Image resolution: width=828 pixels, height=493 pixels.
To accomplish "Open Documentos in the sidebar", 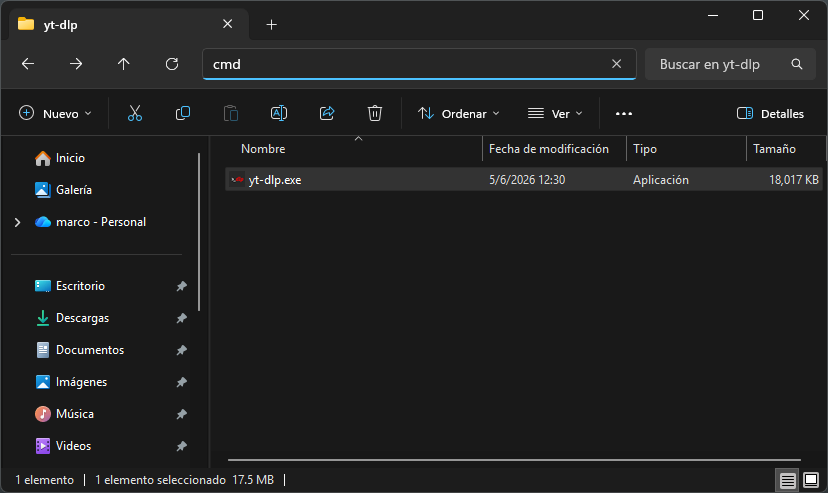I will 80,350.
